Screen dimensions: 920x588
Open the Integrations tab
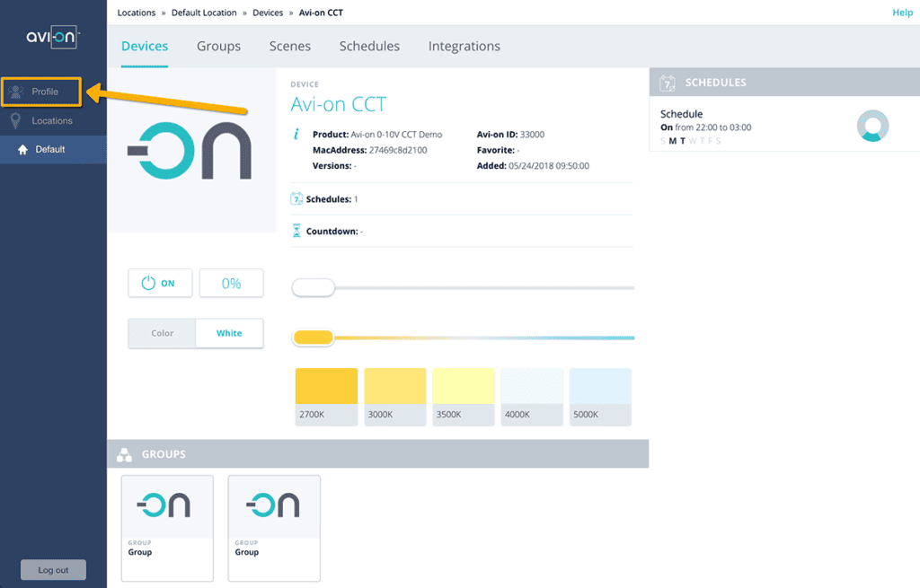tap(464, 46)
